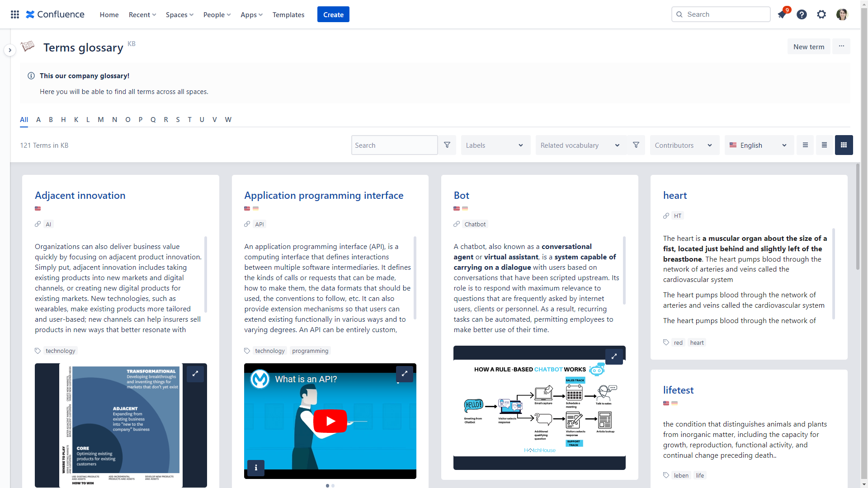Open the Help question mark icon
868x488 pixels.
[802, 14]
